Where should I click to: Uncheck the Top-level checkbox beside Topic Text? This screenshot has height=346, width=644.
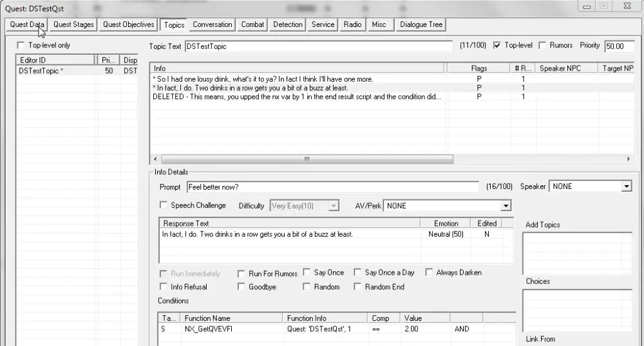point(497,45)
